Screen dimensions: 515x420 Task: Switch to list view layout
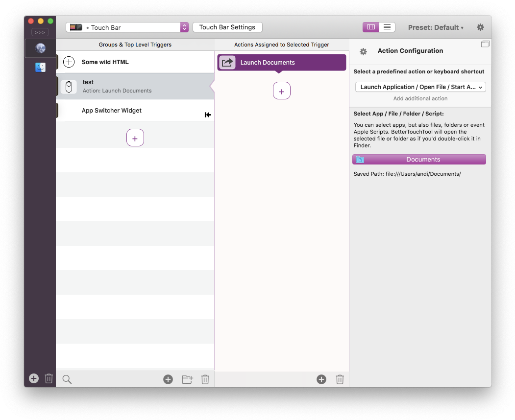387,27
